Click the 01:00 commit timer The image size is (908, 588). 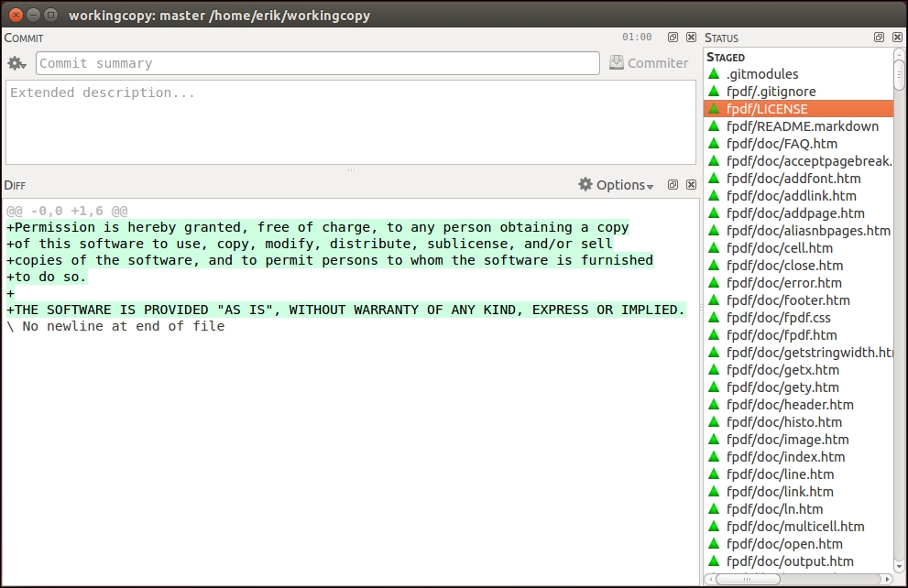637,37
